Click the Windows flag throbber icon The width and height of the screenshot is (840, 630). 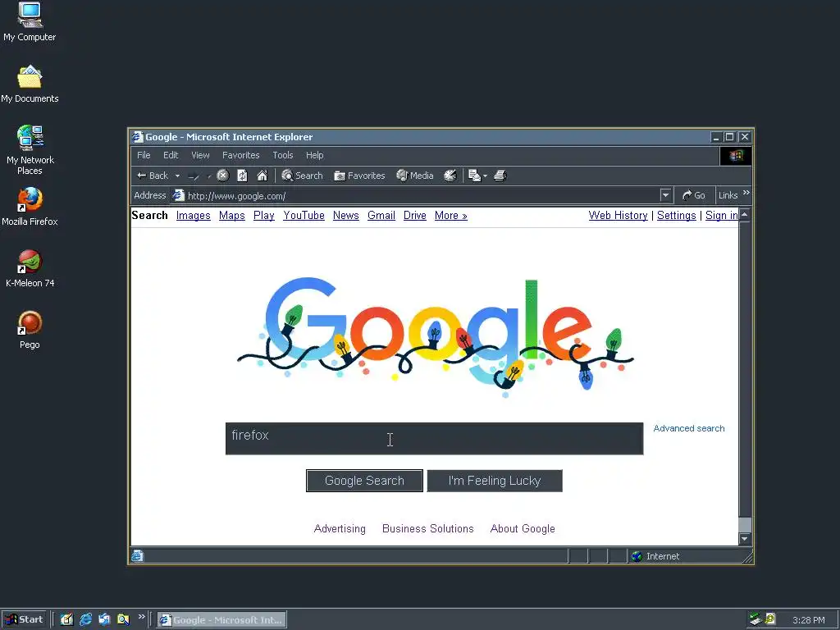[736, 156]
